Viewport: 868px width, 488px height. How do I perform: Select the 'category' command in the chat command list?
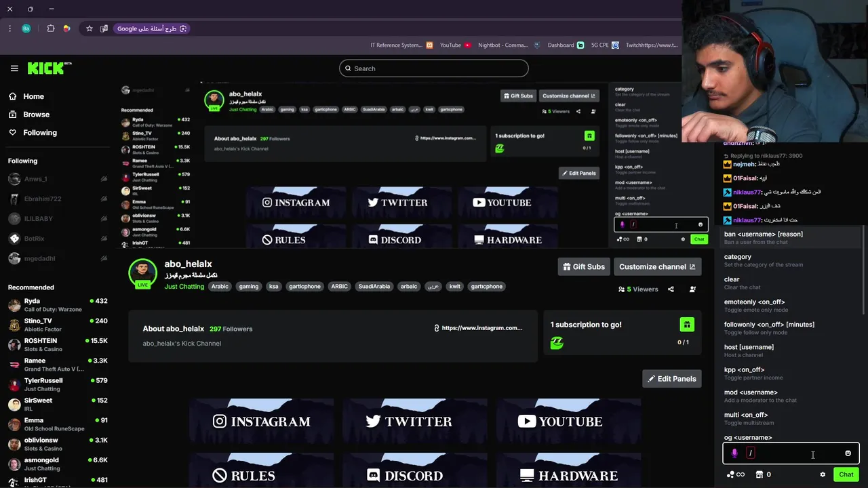click(789, 261)
